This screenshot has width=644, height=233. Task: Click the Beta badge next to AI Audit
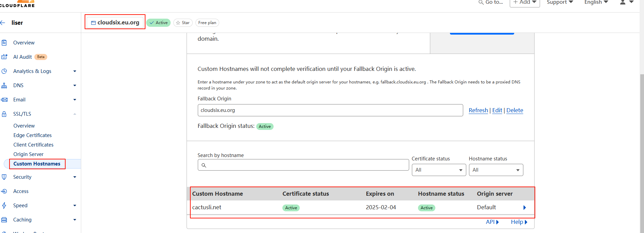[x=41, y=57]
